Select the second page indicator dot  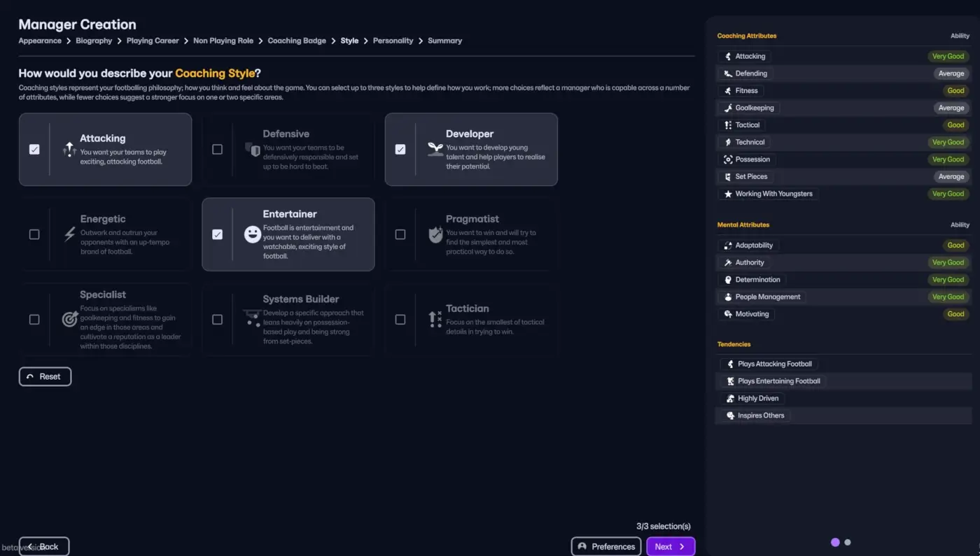point(848,542)
